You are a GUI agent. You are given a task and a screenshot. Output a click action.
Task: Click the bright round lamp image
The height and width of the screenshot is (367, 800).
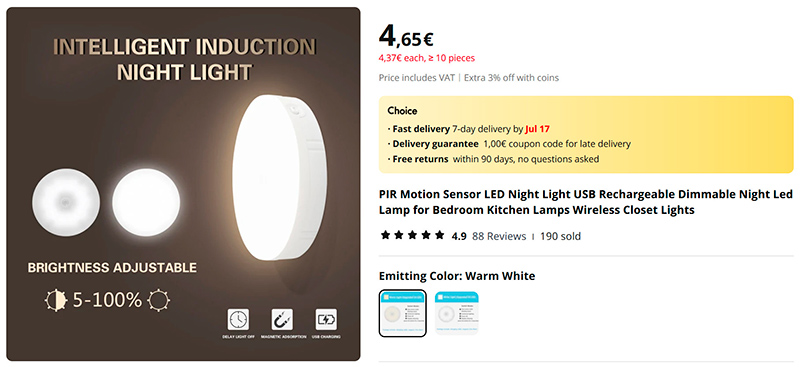[146, 202]
